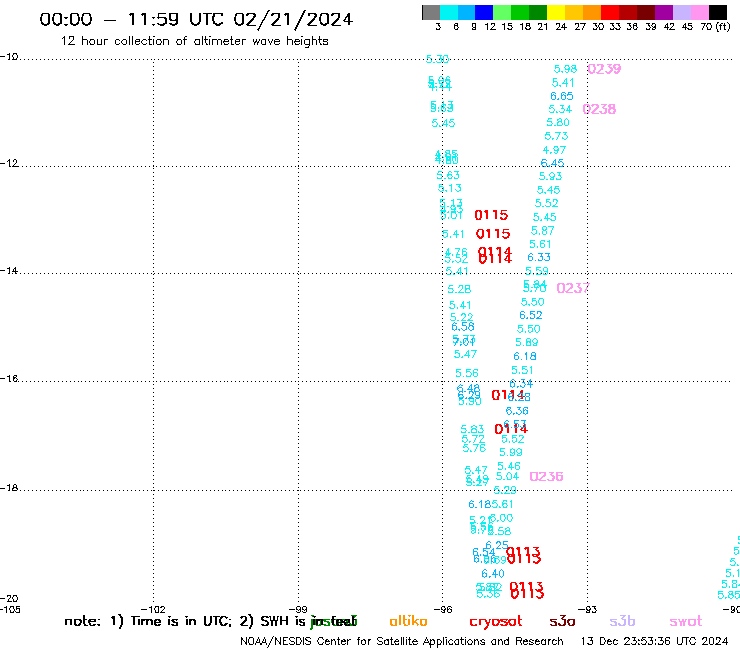The height and width of the screenshot is (650, 740).
Task: Click the wave height value '5.87'
Action: [x=542, y=231]
